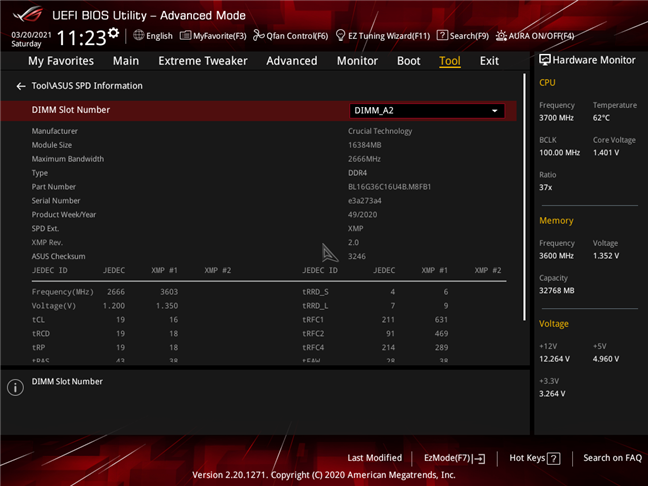This screenshot has height=486, width=648.
Task: Click CPU Temperature 62°C reading
Action: point(601,118)
